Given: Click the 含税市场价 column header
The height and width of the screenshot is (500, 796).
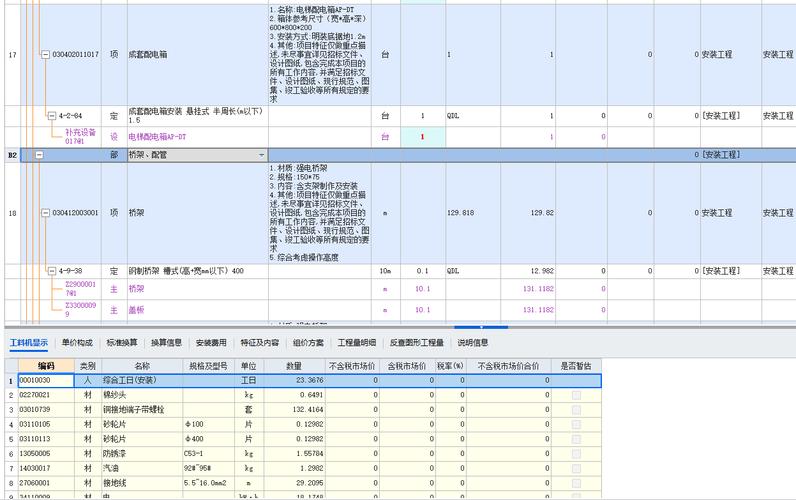Looking at the screenshot, I should point(407,366).
